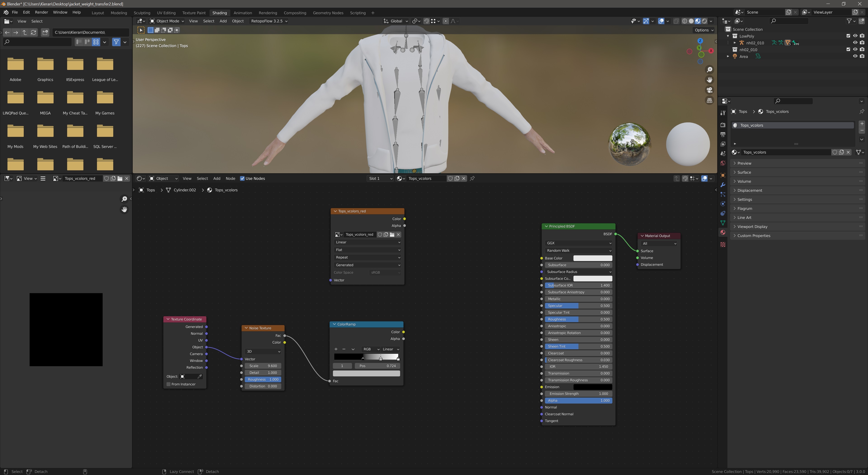The image size is (868, 475).
Task: Hide LowPoly collection in viewport
Action: tap(855, 36)
